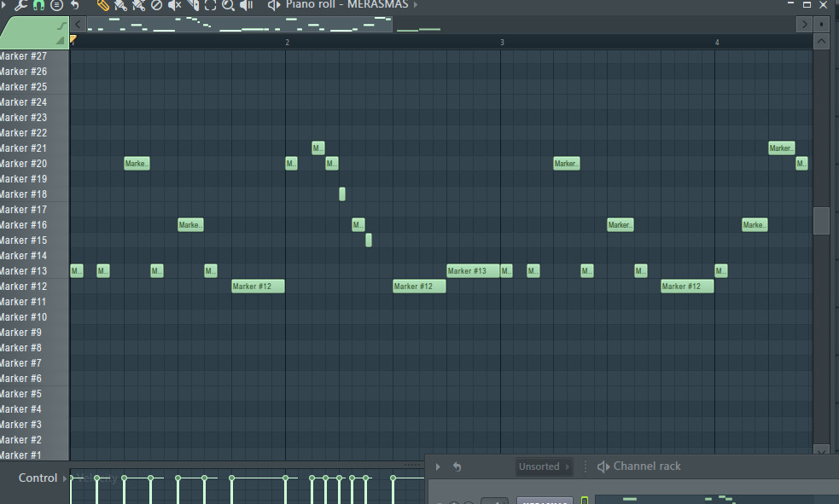Click the Marker #13 note in the grid
This screenshot has width=839, height=504.
470,270
